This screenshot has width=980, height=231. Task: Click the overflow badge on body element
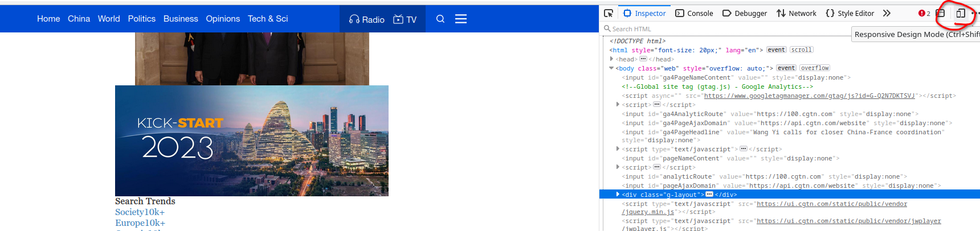point(815,68)
